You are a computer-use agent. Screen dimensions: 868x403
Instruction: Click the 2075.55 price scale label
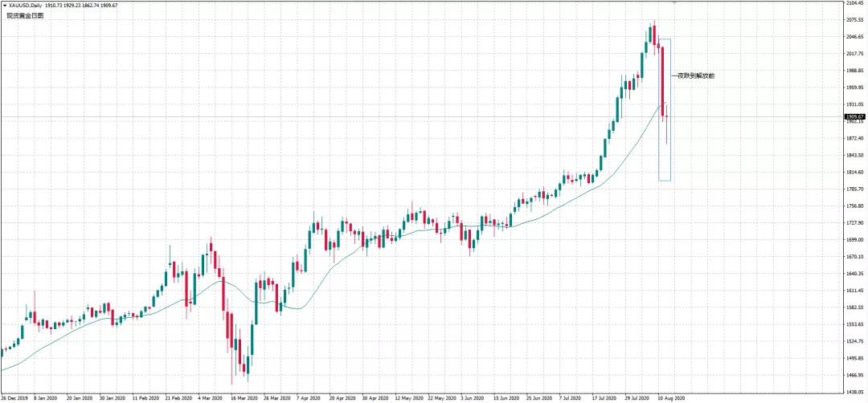856,20
